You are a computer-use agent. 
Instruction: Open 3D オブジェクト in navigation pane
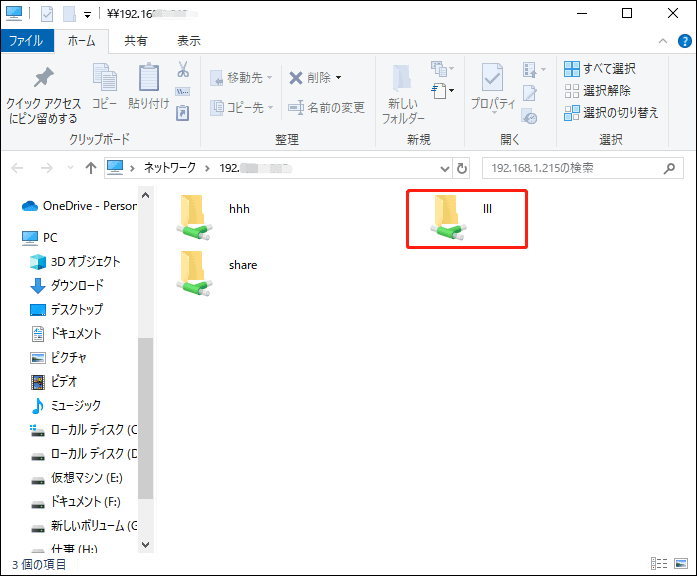[75, 261]
